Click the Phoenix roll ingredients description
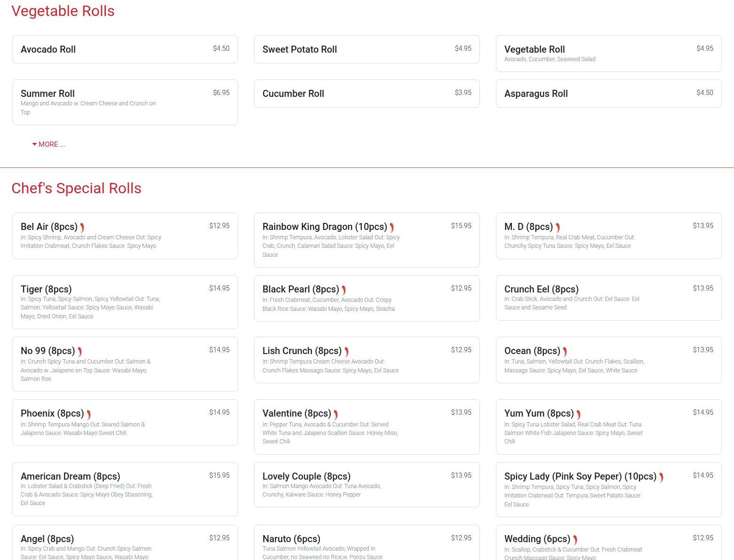 pos(83,429)
